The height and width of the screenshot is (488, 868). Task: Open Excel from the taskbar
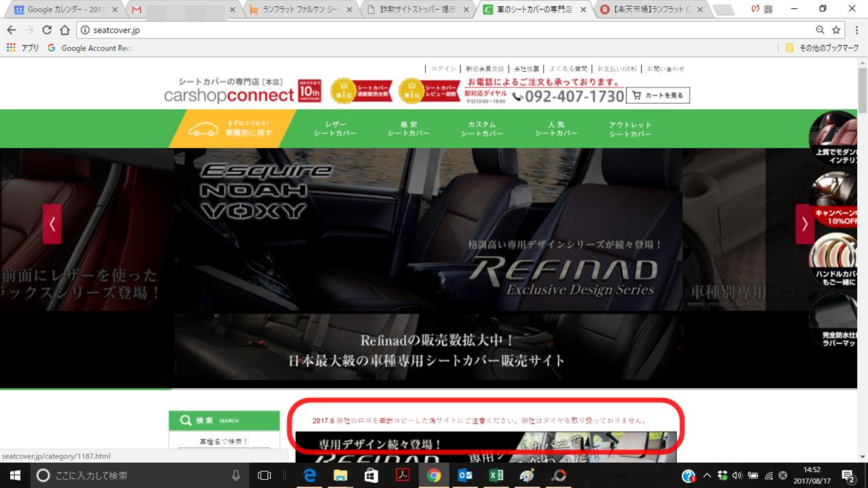496,475
